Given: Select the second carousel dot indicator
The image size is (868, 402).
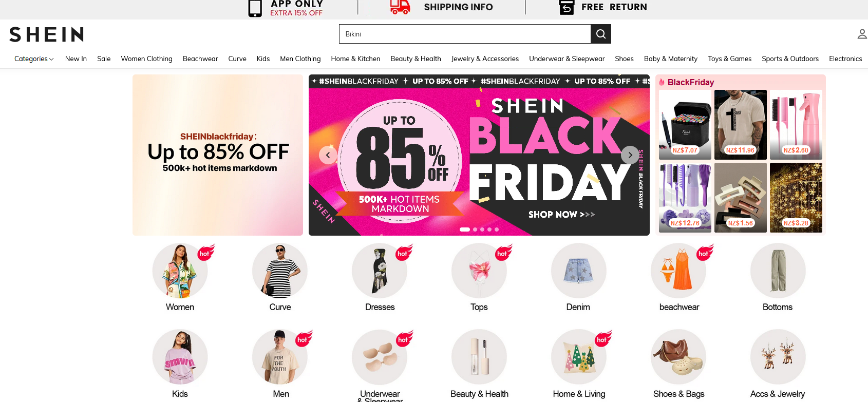Looking at the screenshot, I should coord(475,229).
